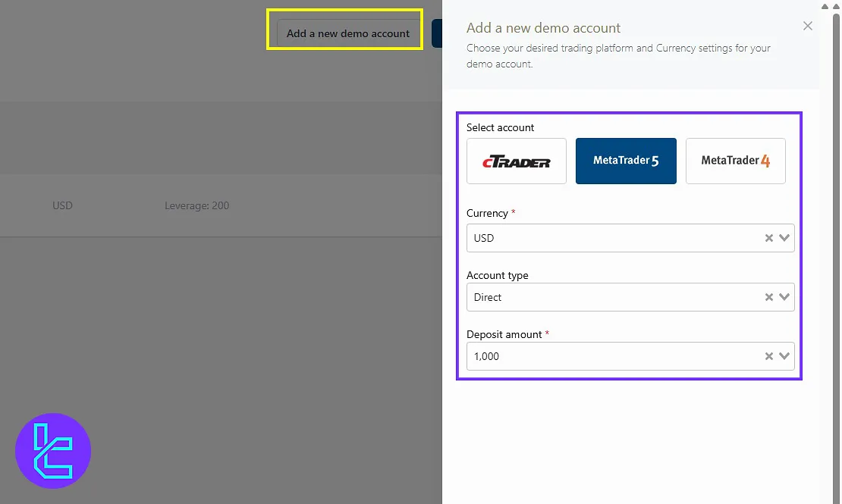Expand the Deposit amount dropdown arrow
This screenshot has height=504, width=842.
click(x=784, y=356)
